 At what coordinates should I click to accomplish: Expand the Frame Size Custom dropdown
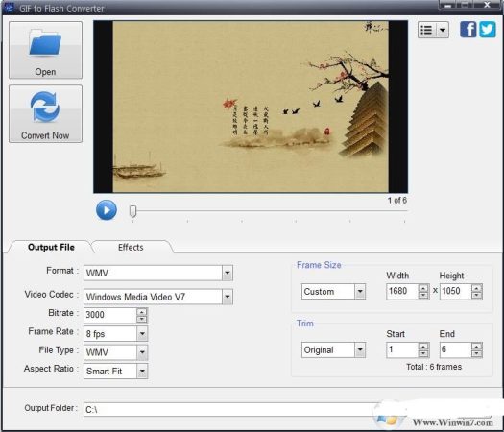coord(360,291)
